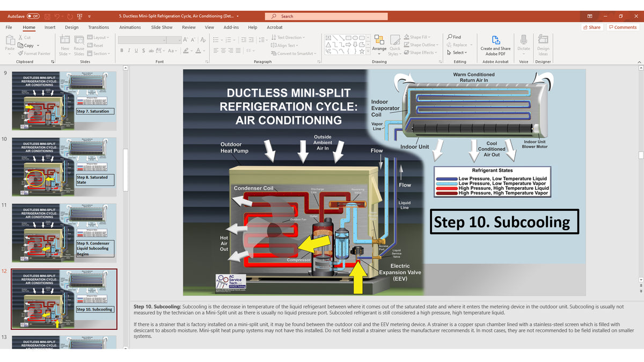Open Ribbon Display Options icon
Screen dimensions: 644x362
click(x=590, y=16)
